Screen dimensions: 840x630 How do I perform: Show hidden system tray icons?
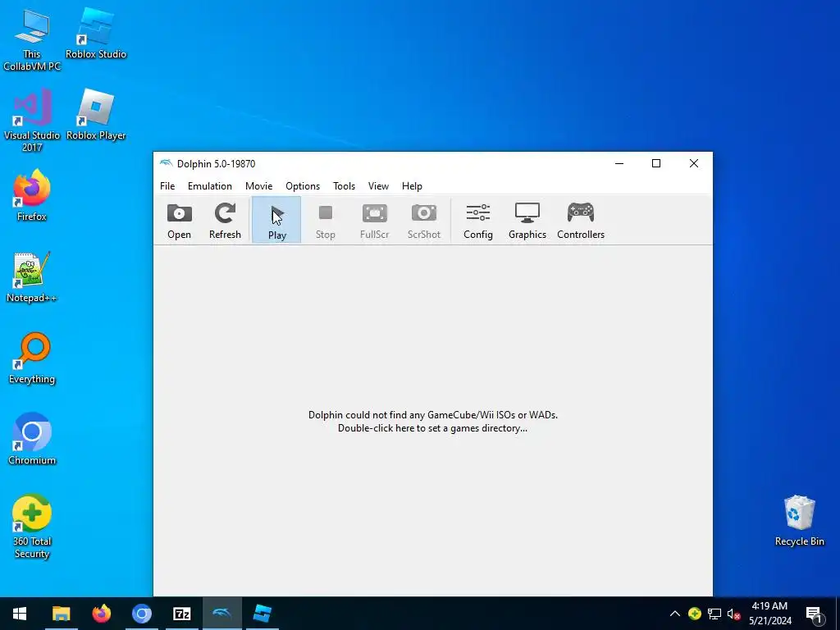coord(675,614)
